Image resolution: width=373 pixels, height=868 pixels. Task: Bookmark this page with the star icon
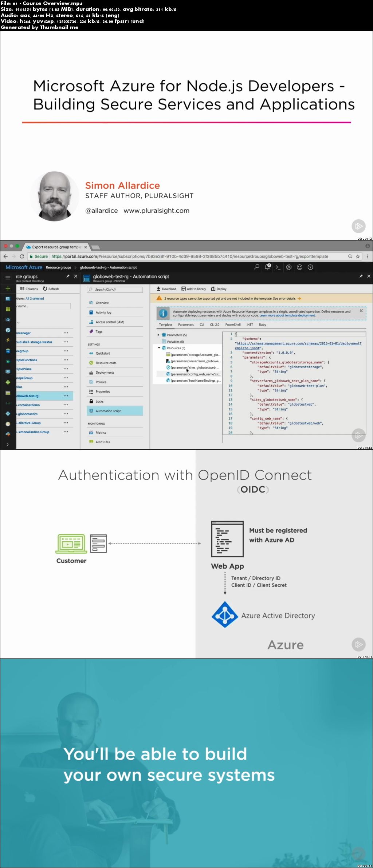coord(358,256)
